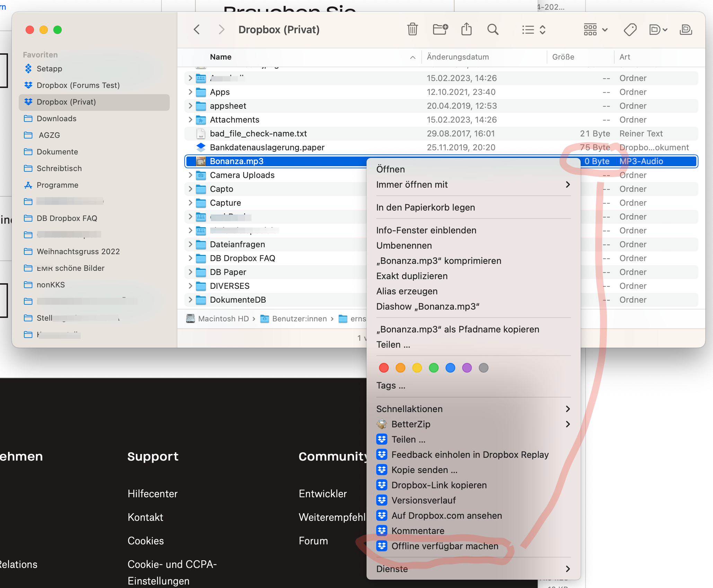713x588 pixels.
Task: Click the Bankdatenauslagerung.paper file icon
Action: click(x=201, y=148)
